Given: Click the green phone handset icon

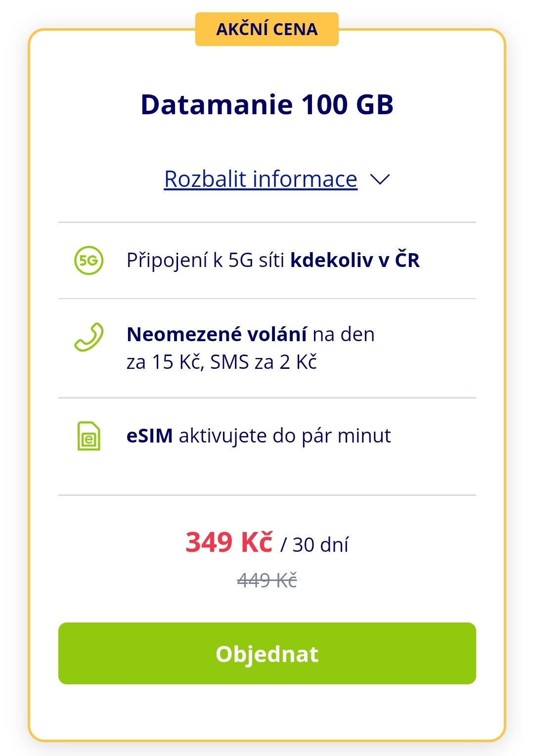Looking at the screenshot, I should pos(89,337).
